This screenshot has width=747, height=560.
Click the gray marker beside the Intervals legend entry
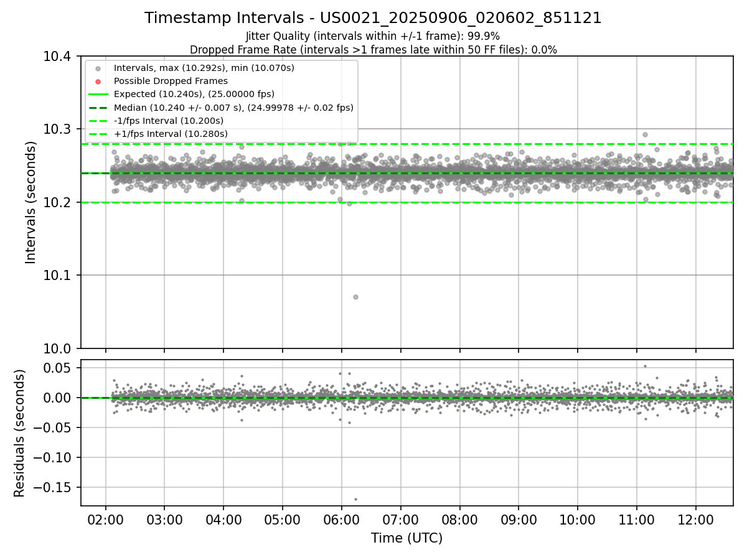point(98,68)
